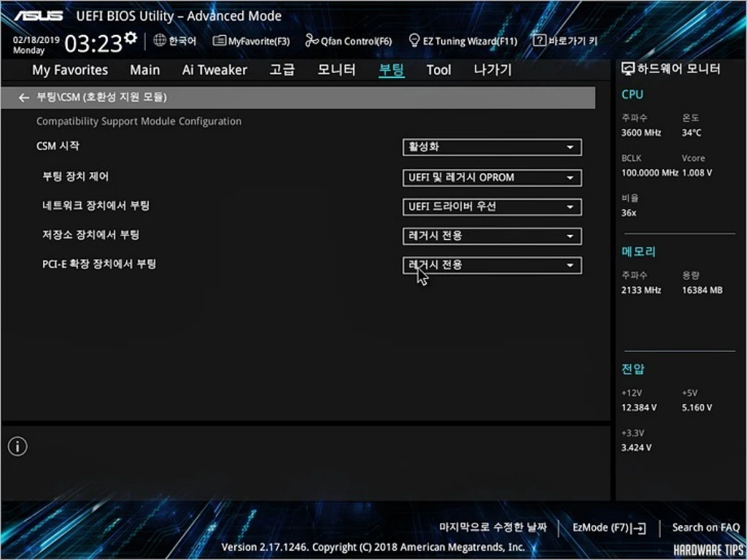Open the 부팅 장치 제어 dropdown

(492, 178)
